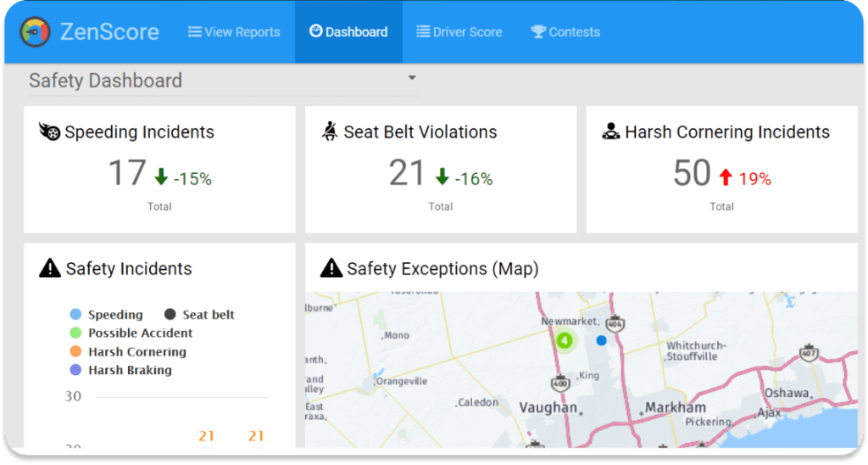Click the Highway 400 shield on map
Viewport: 868px width, 465px height.
pyautogui.click(x=561, y=383)
